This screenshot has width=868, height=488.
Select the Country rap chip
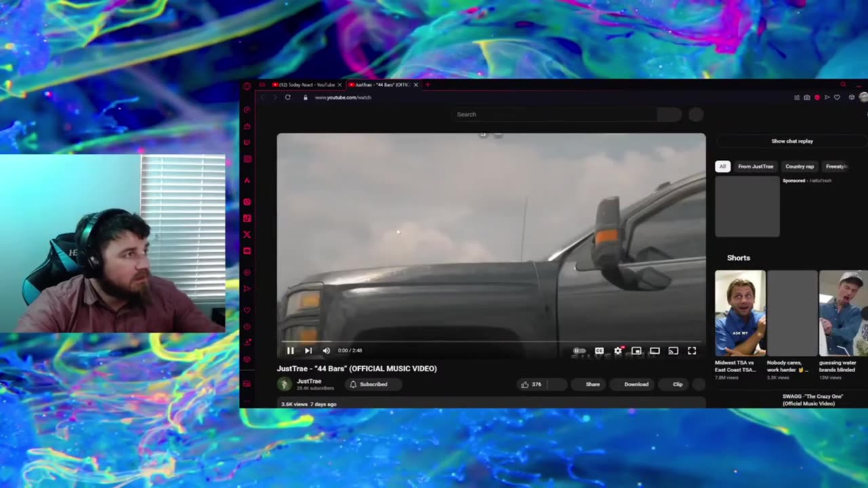800,167
